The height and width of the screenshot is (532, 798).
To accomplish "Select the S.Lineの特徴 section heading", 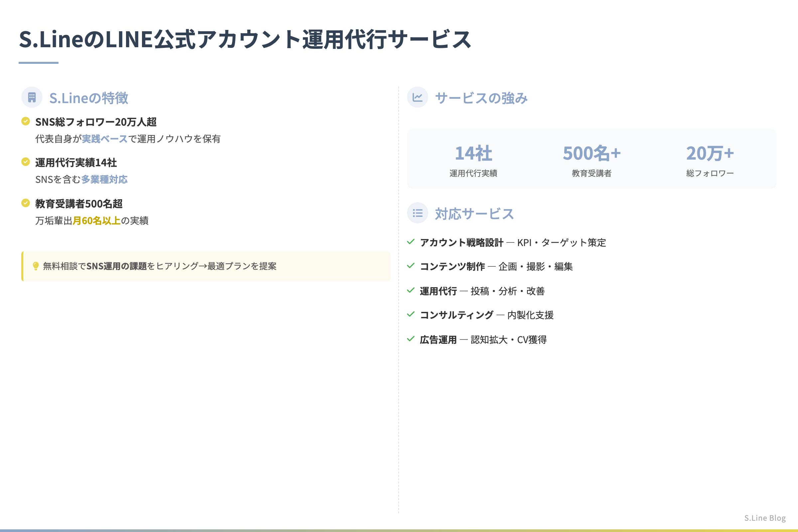I will coord(89,98).
